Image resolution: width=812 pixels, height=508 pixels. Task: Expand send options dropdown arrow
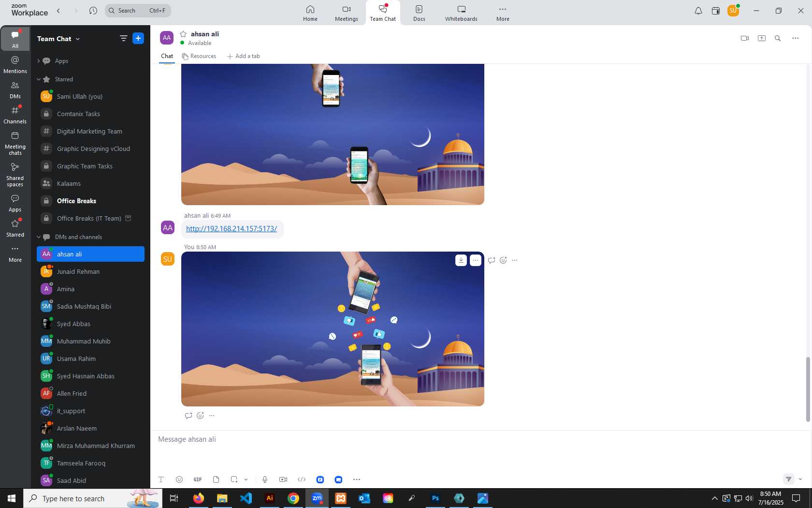[800, 479]
